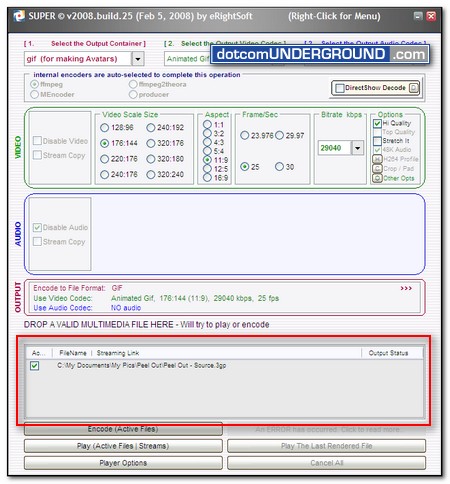Click the Ac... column header
The height and width of the screenshot is (484, 450).
[x=39, y=353]
